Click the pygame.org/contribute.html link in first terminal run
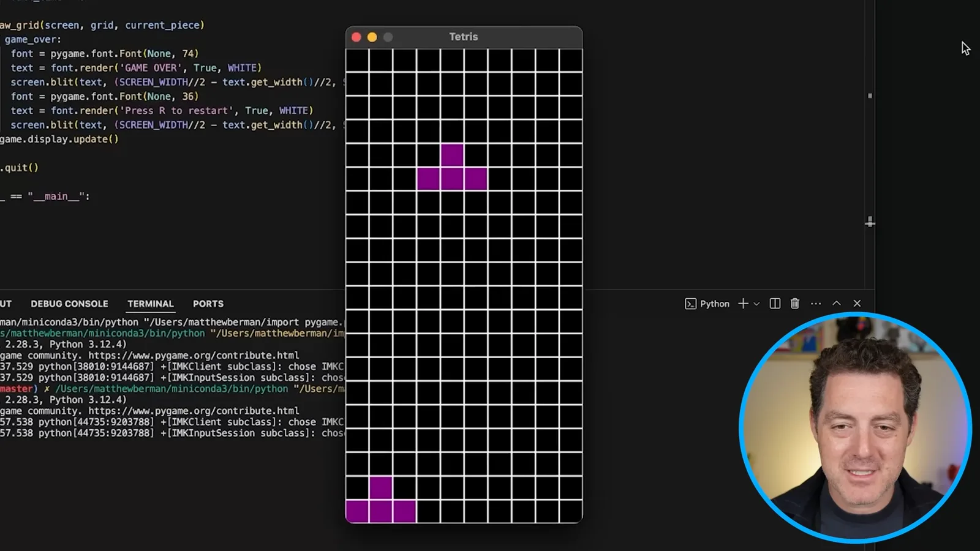Image resolution: width=980 pixels, height=551 pixels. 194,355
